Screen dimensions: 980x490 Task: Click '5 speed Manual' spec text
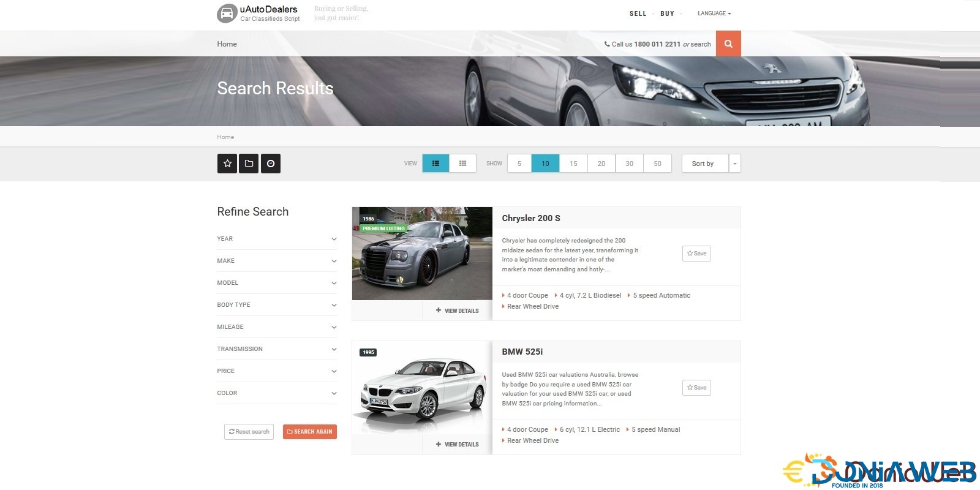point(656,430)
